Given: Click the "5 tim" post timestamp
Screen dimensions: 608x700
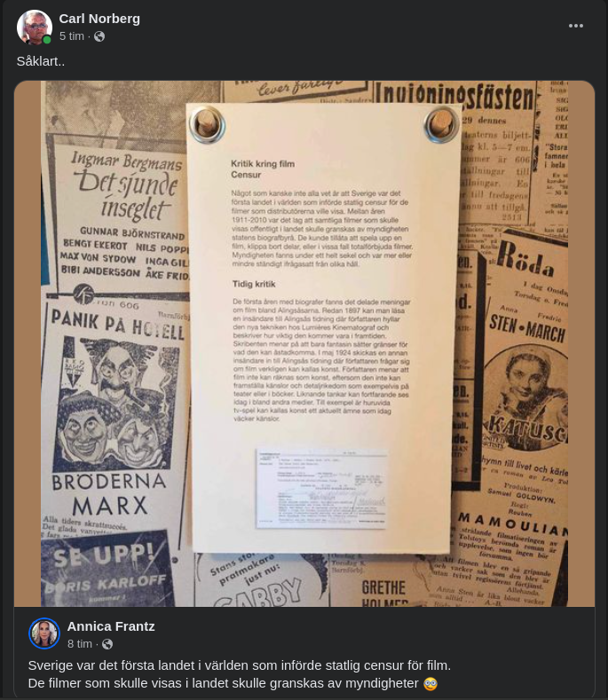Looking at the screenshot, I should [x=72, y=36].
